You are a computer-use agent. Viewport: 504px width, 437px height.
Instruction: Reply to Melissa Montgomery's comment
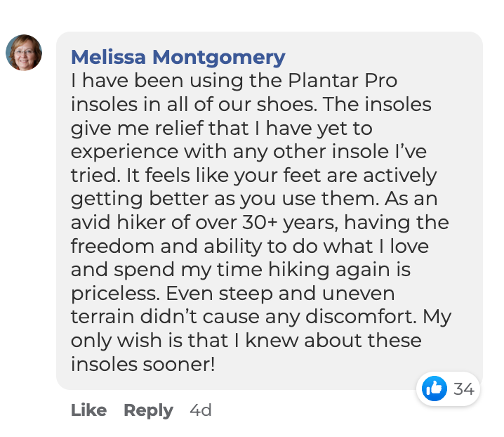(x=148, y=410)
